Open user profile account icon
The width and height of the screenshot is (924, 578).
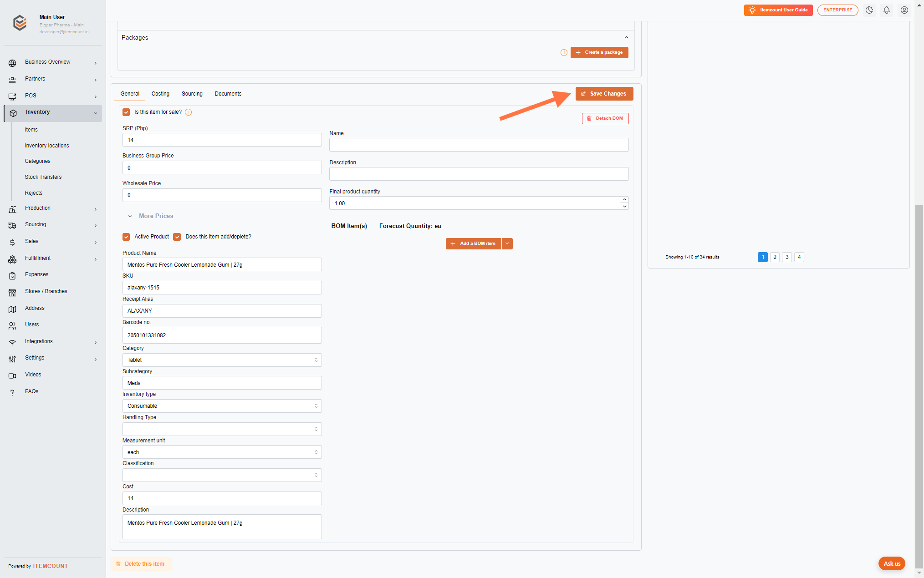click(904, 10)
